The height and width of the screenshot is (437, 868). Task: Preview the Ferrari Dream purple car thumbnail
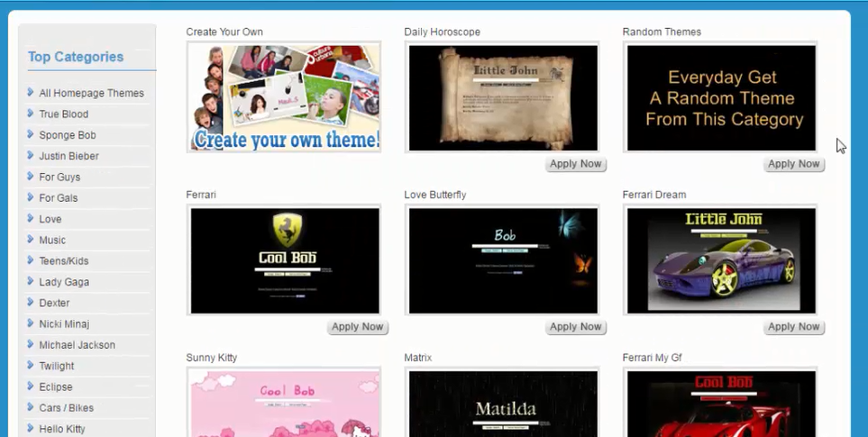[x=721, y=260]
